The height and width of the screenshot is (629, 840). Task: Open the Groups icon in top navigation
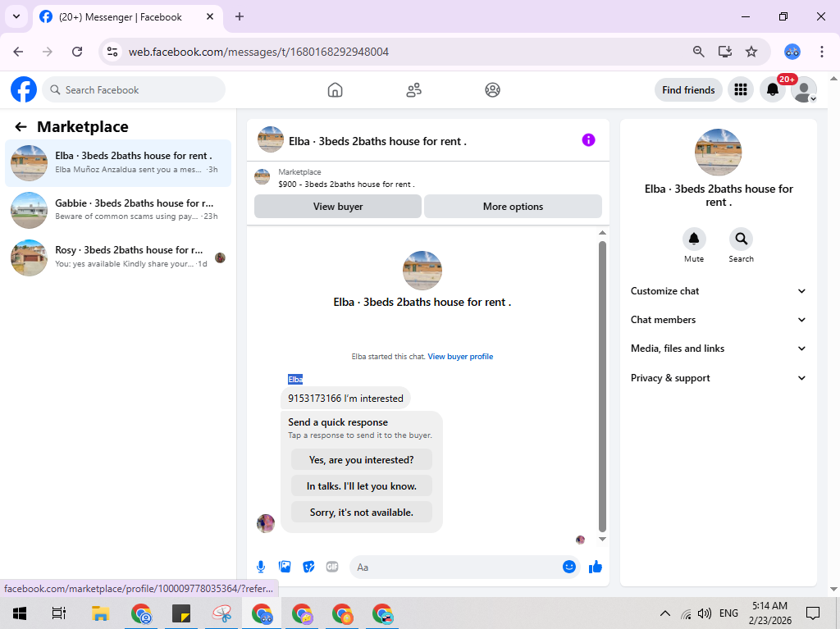tap(492, 90)
